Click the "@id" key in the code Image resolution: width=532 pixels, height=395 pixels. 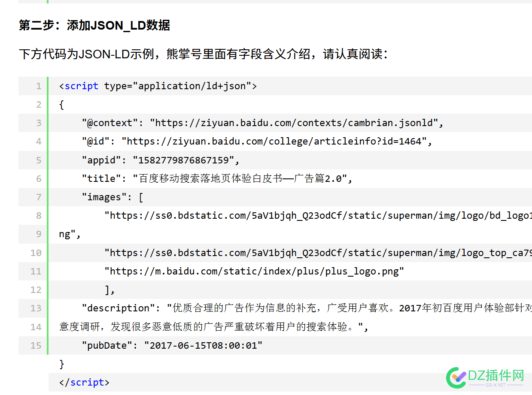96,142
